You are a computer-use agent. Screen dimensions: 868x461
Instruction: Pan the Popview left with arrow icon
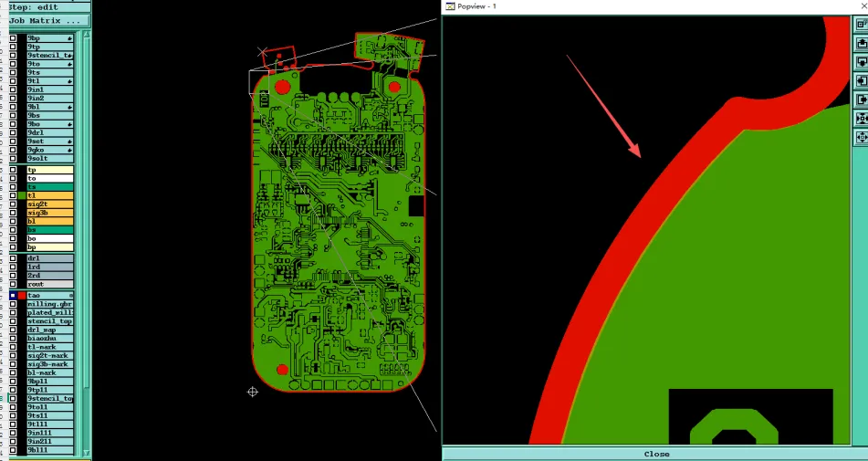point(862,81)
